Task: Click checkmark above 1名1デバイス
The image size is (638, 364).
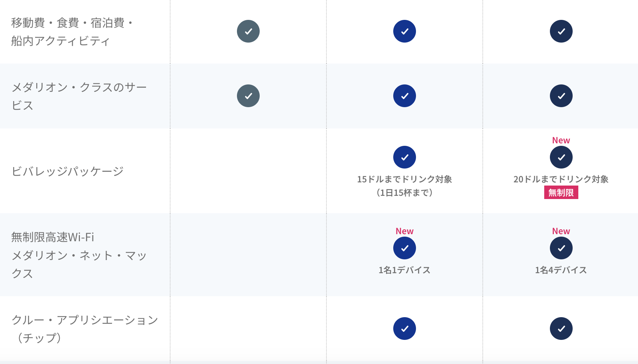Action: click(405, 248)
